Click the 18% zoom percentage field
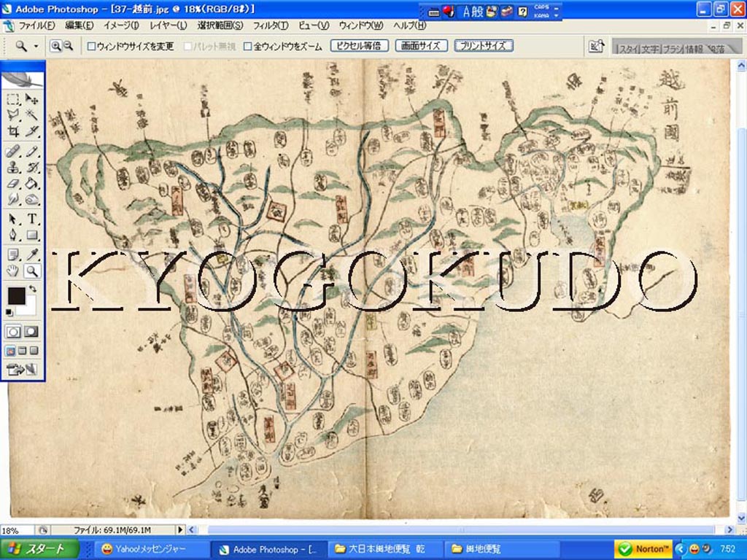 [18, 530]
